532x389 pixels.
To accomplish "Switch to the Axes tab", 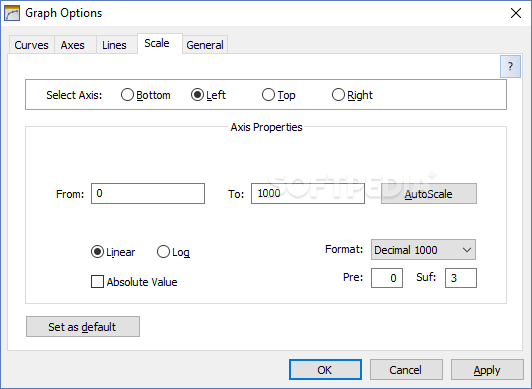I will pos(75,45).
